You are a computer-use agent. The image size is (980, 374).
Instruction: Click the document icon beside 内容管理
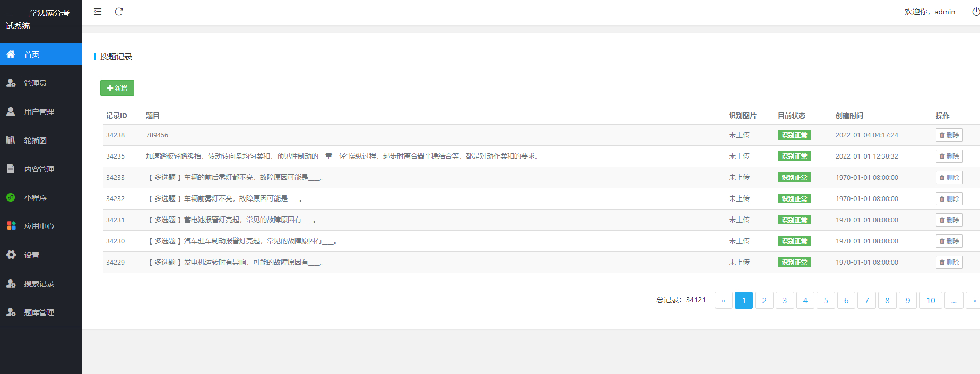click(11, 169)
